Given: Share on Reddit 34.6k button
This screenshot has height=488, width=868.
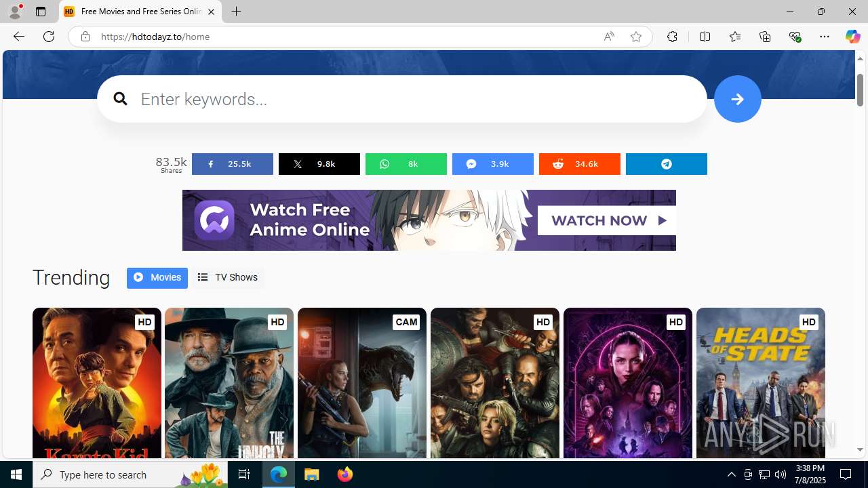Looking at the screenshot, I should [580, 164].
